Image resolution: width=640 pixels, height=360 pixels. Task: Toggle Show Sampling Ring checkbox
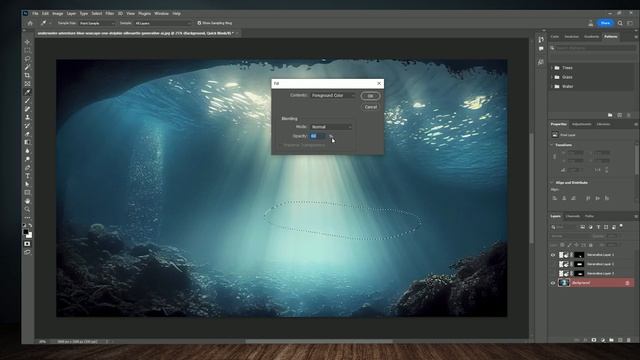[x=199, y=23]
